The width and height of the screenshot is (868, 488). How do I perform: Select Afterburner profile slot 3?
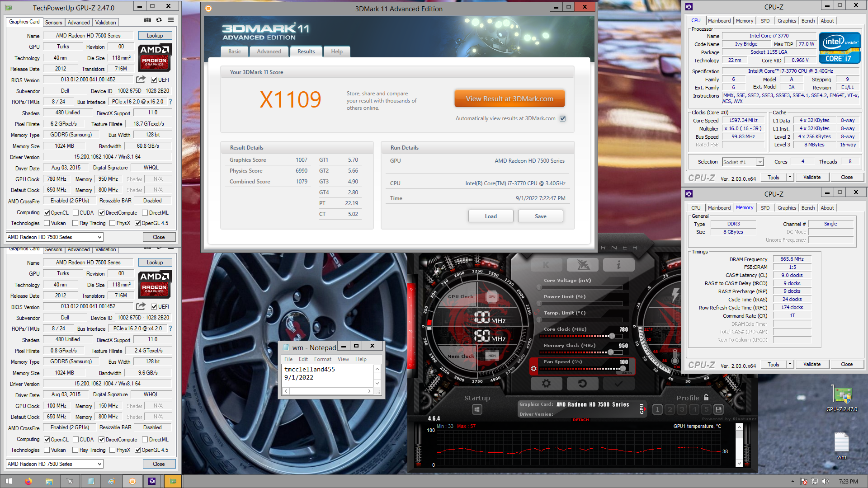click(x=682, y=409)
